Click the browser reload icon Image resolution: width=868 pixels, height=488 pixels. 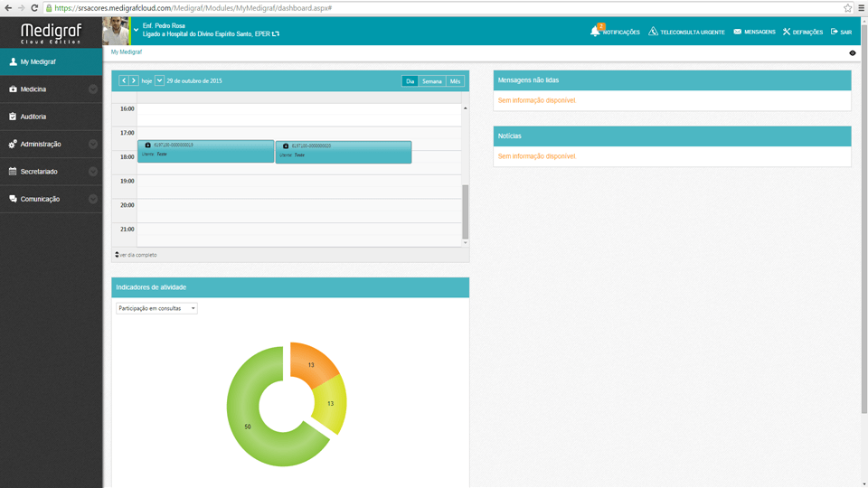[x=34, y=7]
